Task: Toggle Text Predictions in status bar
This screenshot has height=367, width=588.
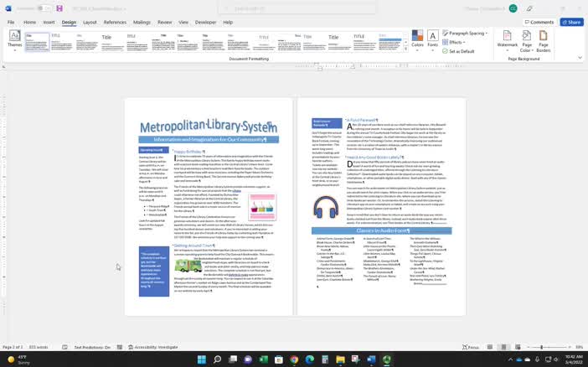Action: coord(92,347)
